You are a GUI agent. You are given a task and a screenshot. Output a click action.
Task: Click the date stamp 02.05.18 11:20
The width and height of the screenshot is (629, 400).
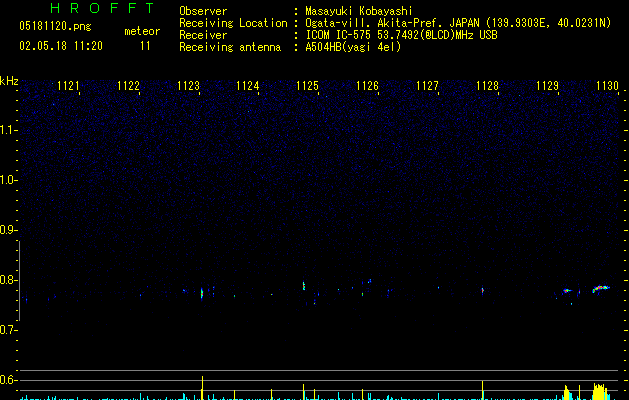pos(61,46)
